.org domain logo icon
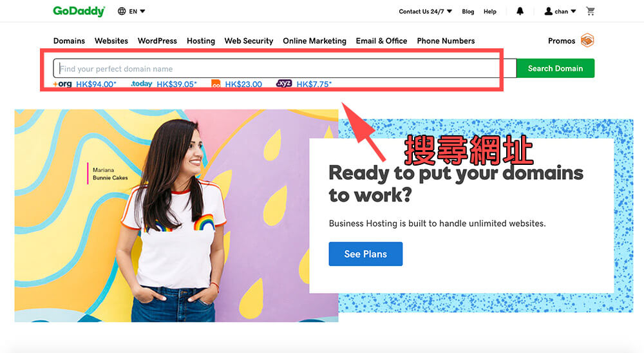 click(x=62, y=84)
